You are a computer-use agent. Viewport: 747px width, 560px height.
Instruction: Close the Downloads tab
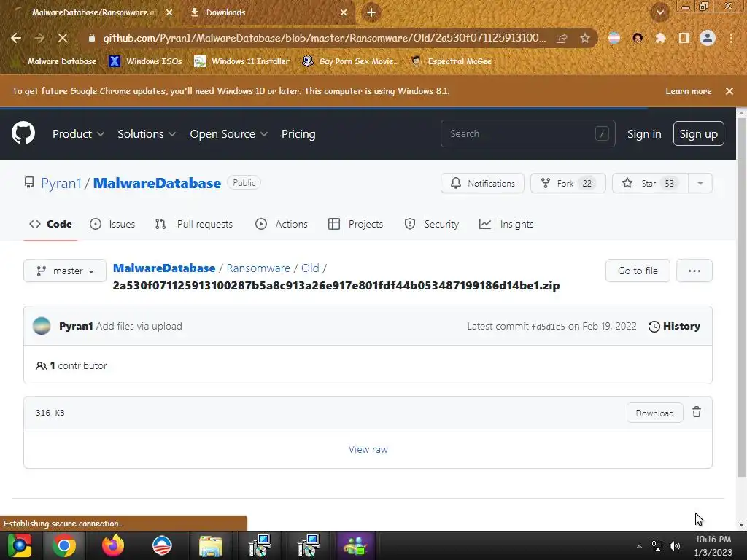[344, 12]
